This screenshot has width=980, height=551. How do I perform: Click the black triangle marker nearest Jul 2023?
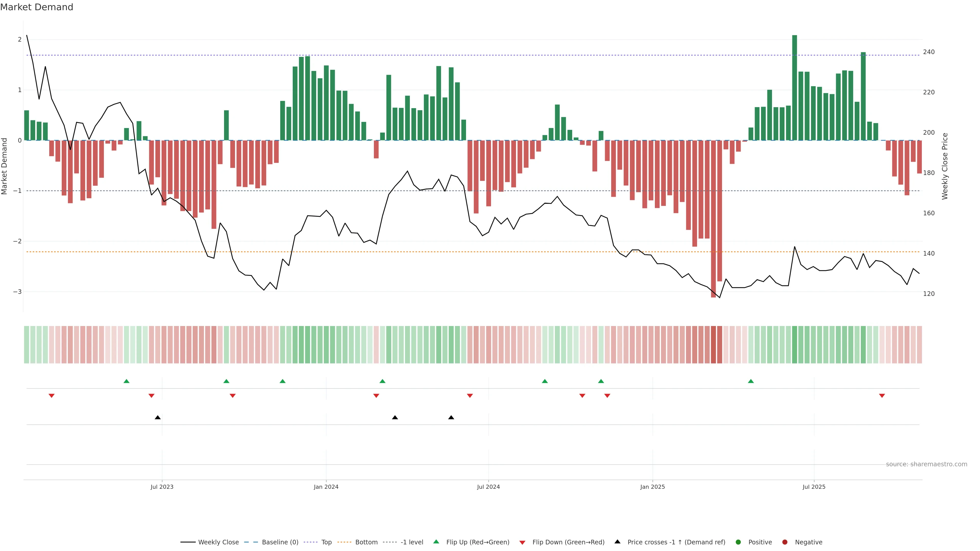[x=157, y=418]
